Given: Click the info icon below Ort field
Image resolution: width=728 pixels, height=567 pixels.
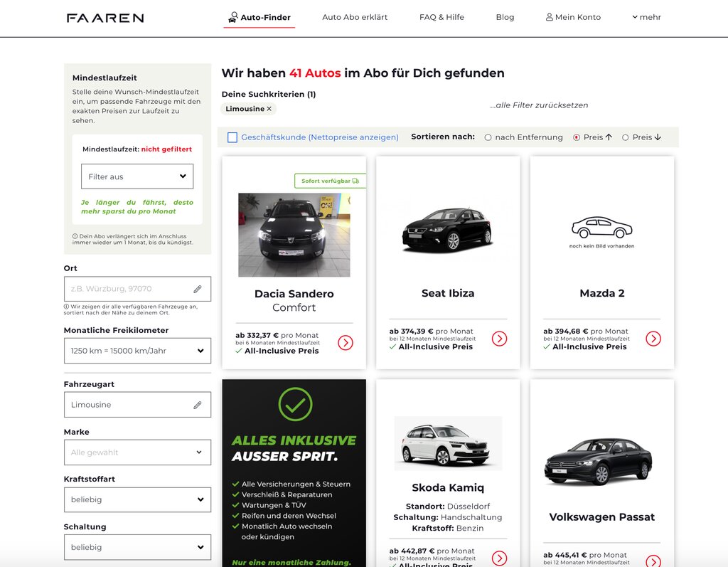Looking at the screenshot, I should coord(66,307).
